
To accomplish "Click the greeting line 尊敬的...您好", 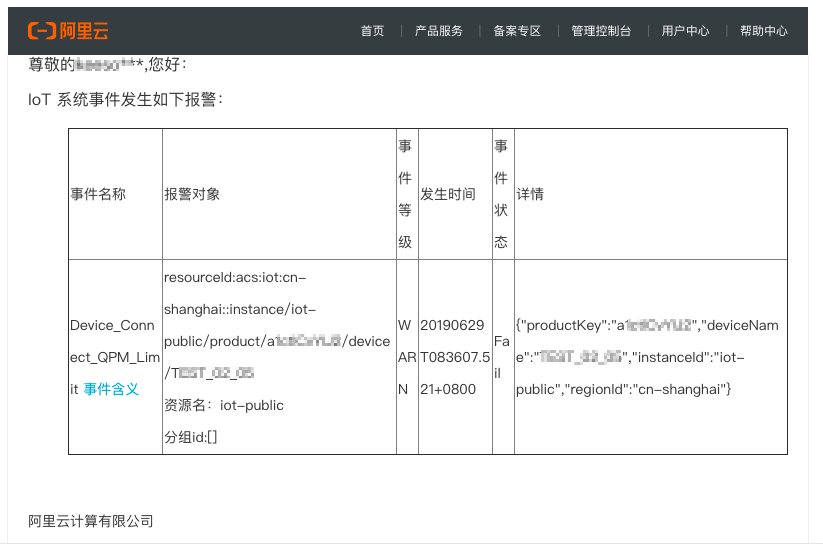I will tap(107, 65).
